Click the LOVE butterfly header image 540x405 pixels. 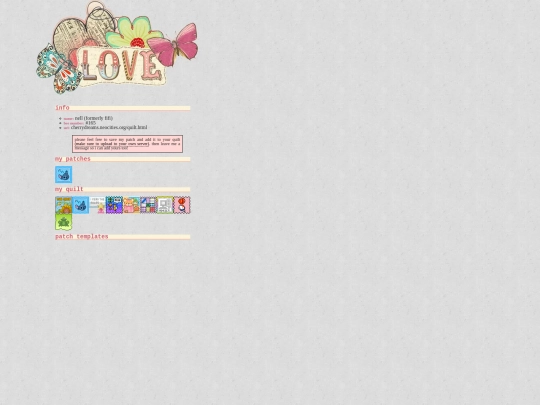pos(117,48)
